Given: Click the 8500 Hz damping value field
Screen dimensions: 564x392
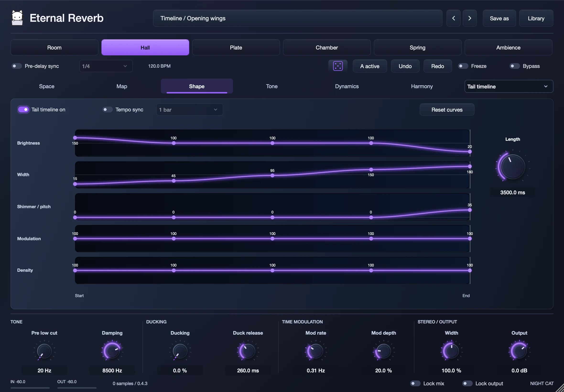Looking at the screenshot, I should (112, 370).
